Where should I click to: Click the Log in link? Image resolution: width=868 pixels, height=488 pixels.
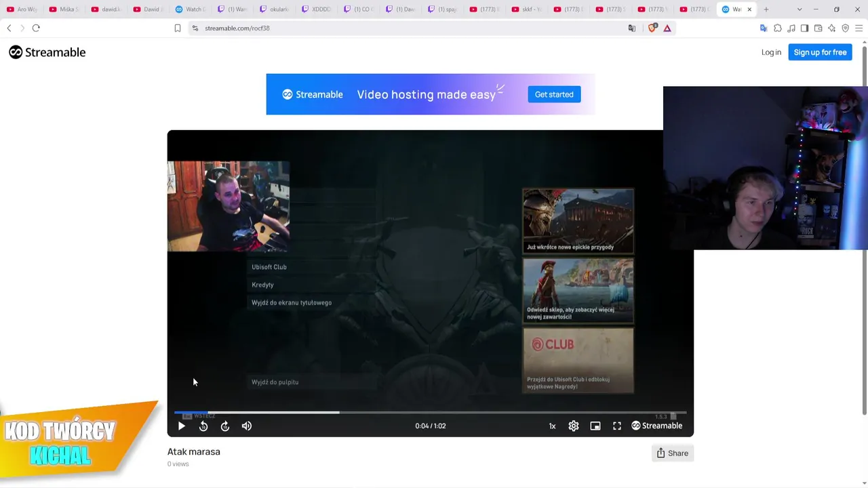tap(771, 52)
